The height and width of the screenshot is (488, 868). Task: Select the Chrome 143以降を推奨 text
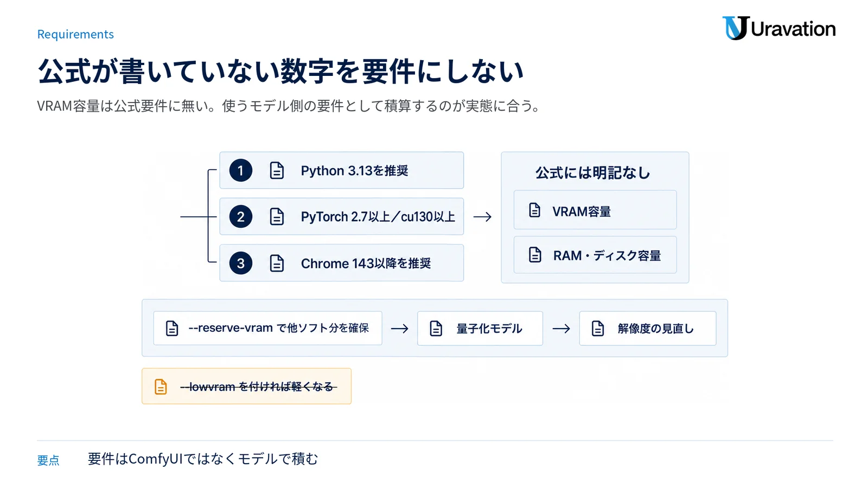[x=366, y=264]
